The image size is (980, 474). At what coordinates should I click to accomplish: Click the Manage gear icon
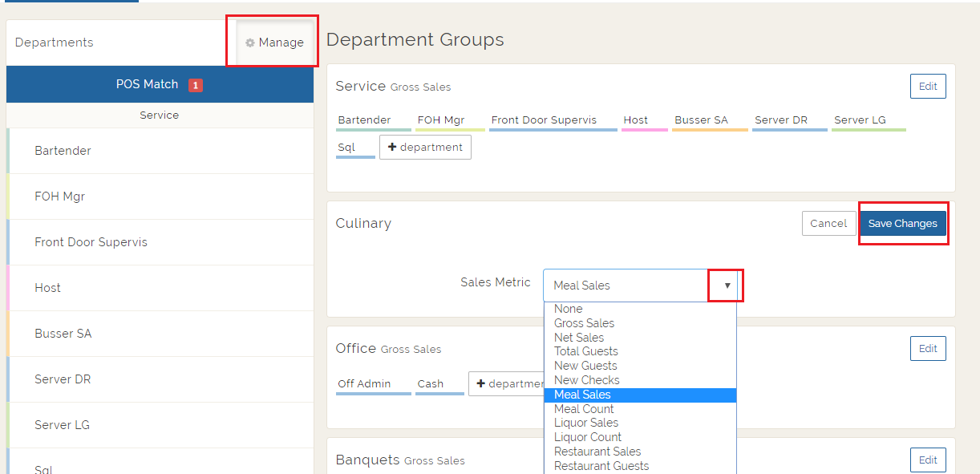click(250, 43)
